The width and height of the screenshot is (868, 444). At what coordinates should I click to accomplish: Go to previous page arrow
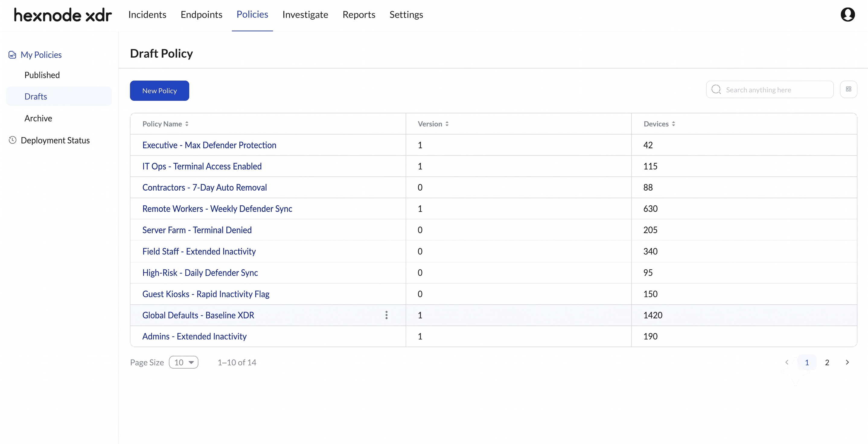787,362
